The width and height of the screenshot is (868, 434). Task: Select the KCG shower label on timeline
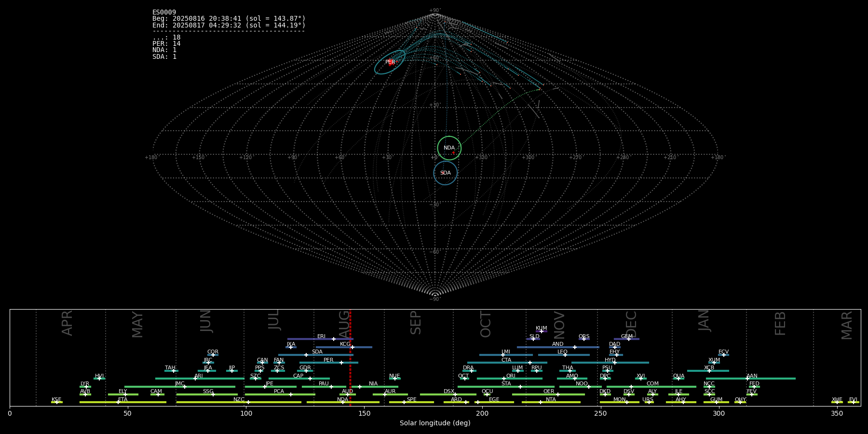pos(345,344)
